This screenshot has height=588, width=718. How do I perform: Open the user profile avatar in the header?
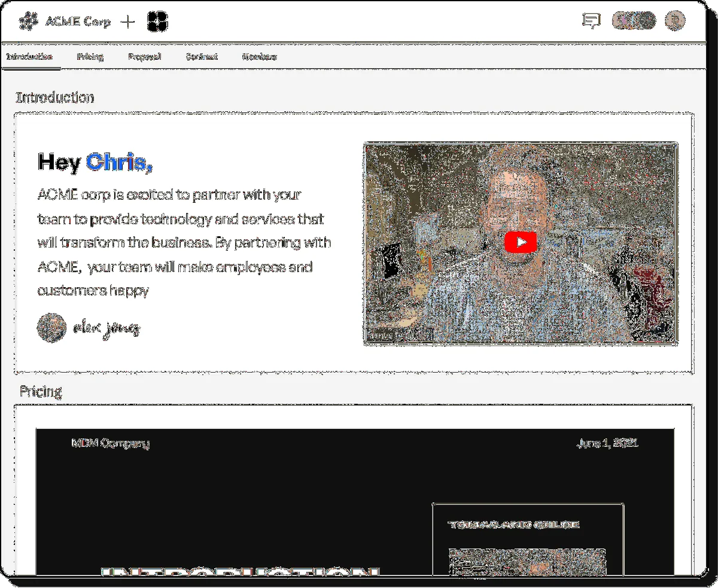coord(675,21)
